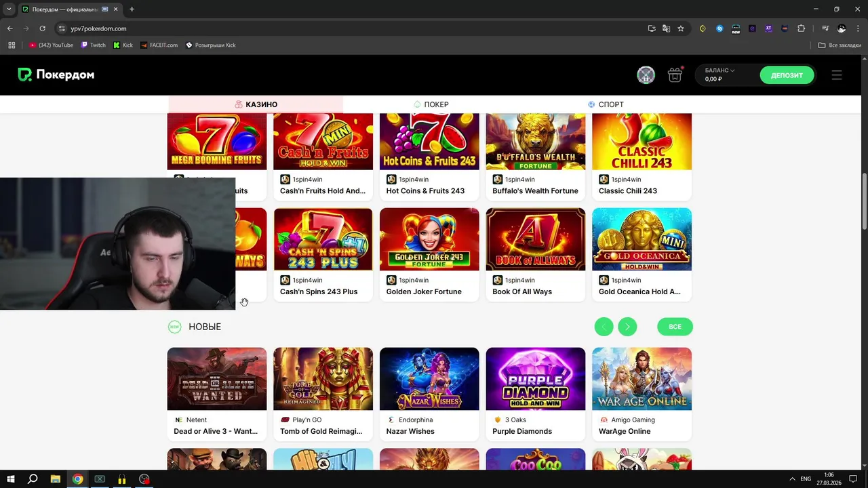Open the YouTube bookmark
This screenshot has width=868, height=488.
52,45
